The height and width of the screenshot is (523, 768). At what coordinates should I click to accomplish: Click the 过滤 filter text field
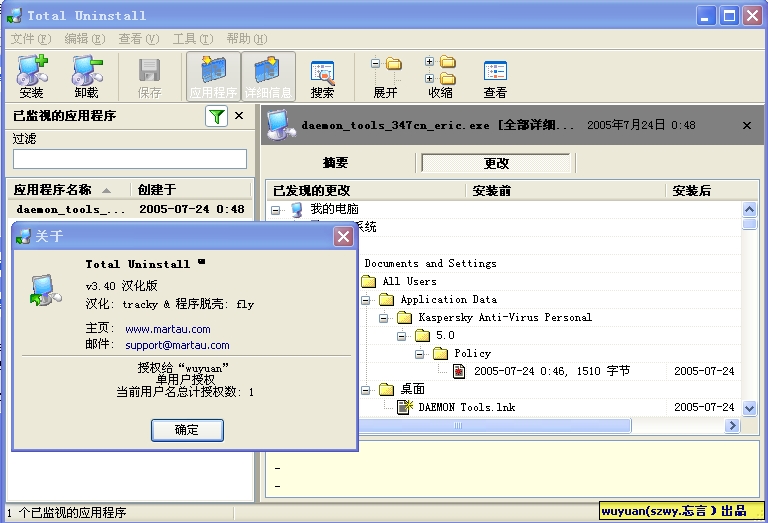[x=130, y=159]
